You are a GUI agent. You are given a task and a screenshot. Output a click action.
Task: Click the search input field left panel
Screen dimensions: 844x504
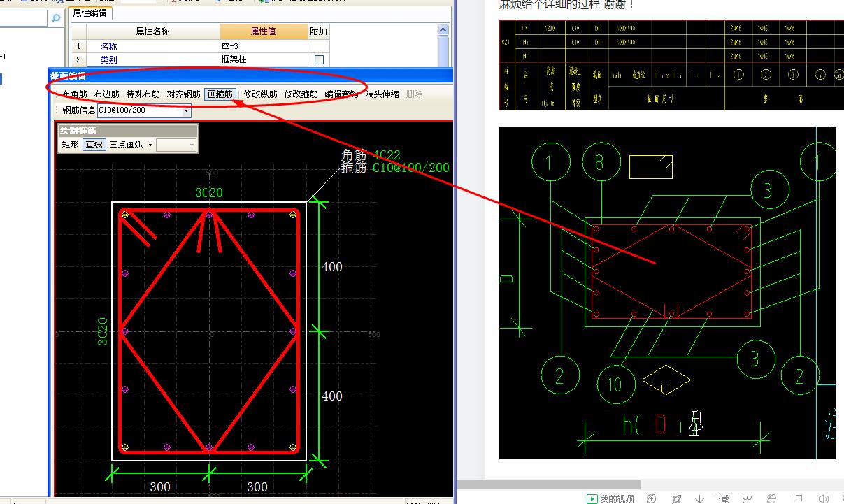click(23, 20)
